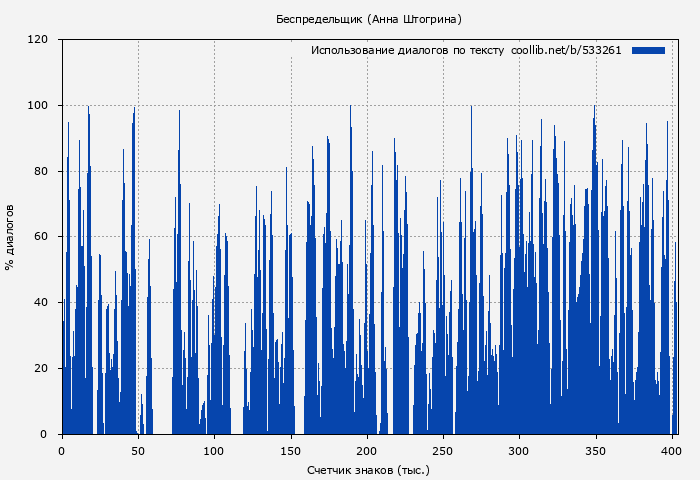Image resolution: width=700 pixels, height=480 pixels.
Task: Click the 20 tick label on vertical axis
Action: (41, 368)
